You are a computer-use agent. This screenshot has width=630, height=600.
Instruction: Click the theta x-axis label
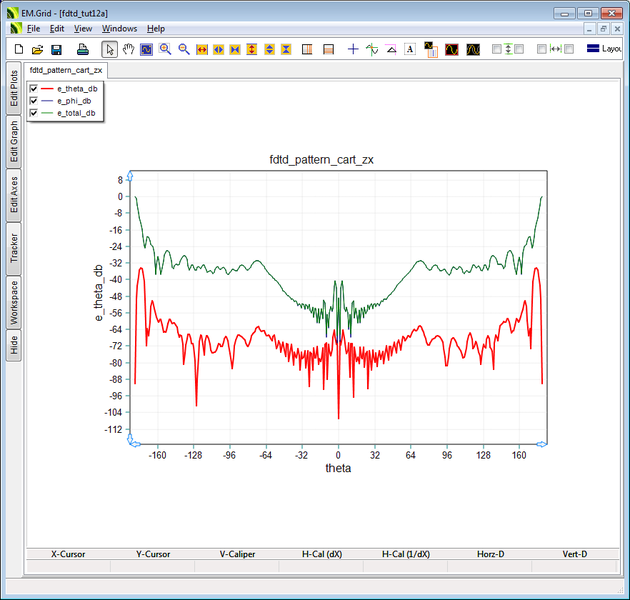338,468
